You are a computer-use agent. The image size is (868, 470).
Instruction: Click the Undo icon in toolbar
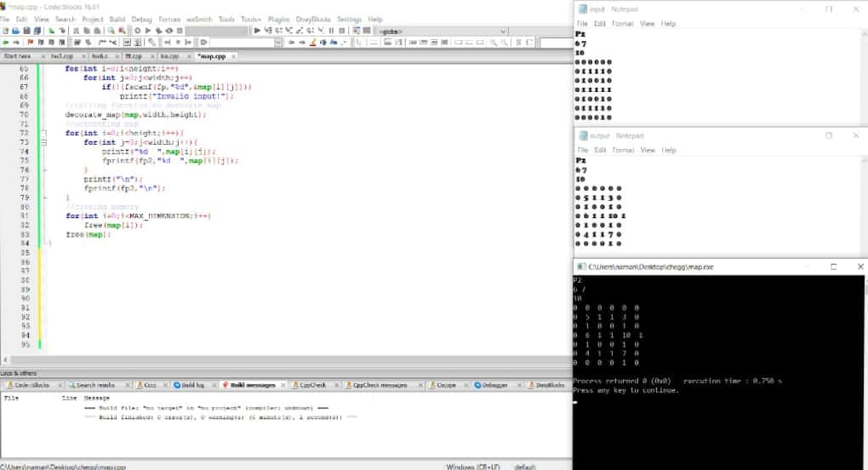51,31
